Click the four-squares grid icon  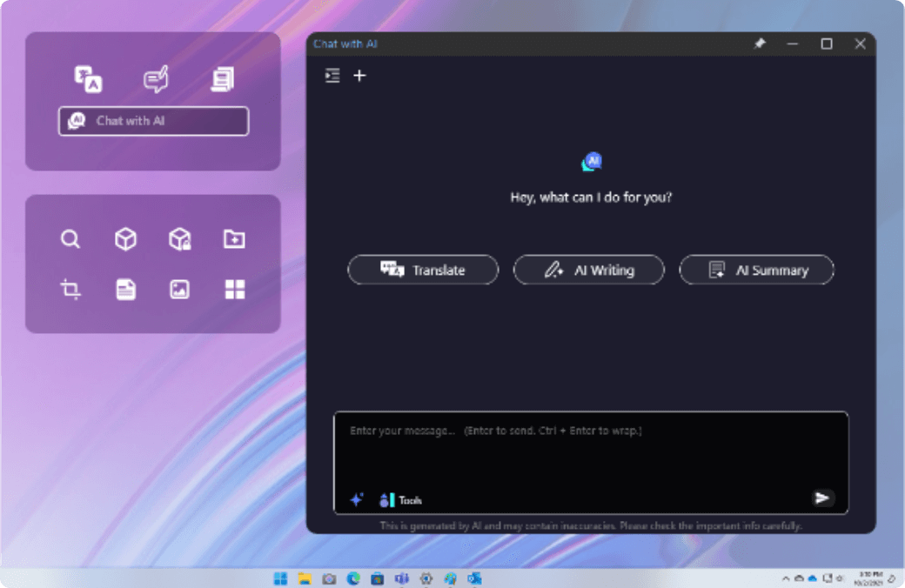coord(234,290)
